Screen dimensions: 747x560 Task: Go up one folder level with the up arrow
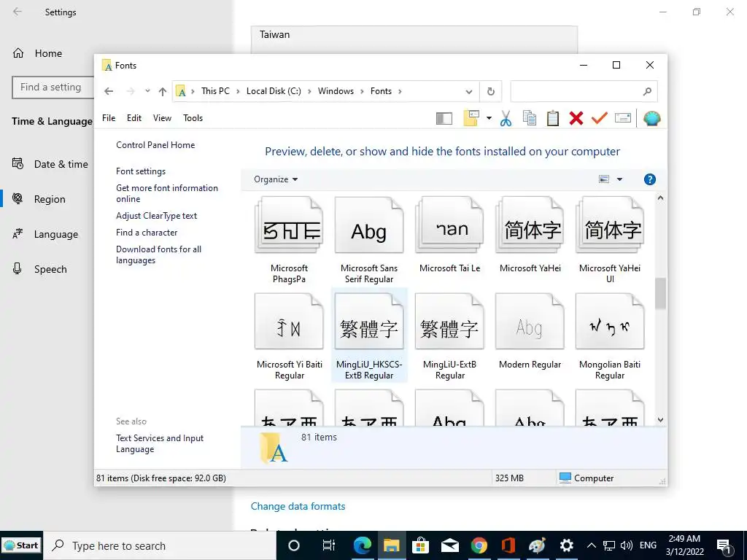click(x=163, y=91)
